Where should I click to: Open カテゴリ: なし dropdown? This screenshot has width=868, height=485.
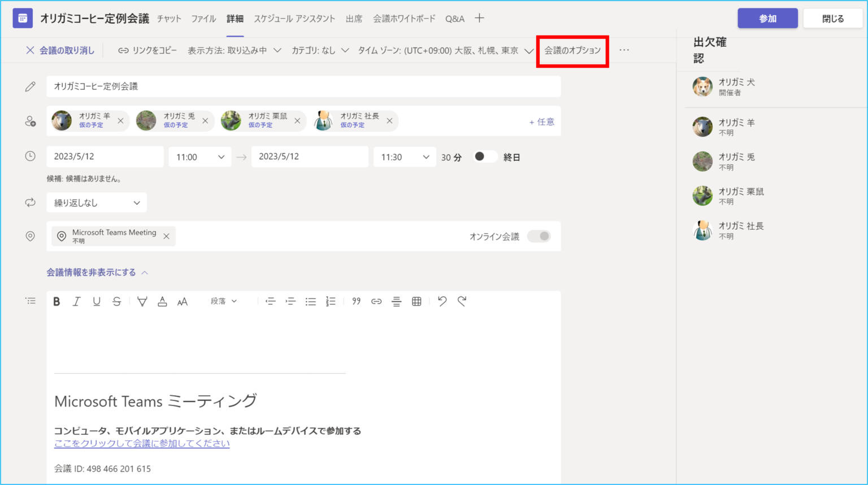pyautogui.click(x=320, y=50)
